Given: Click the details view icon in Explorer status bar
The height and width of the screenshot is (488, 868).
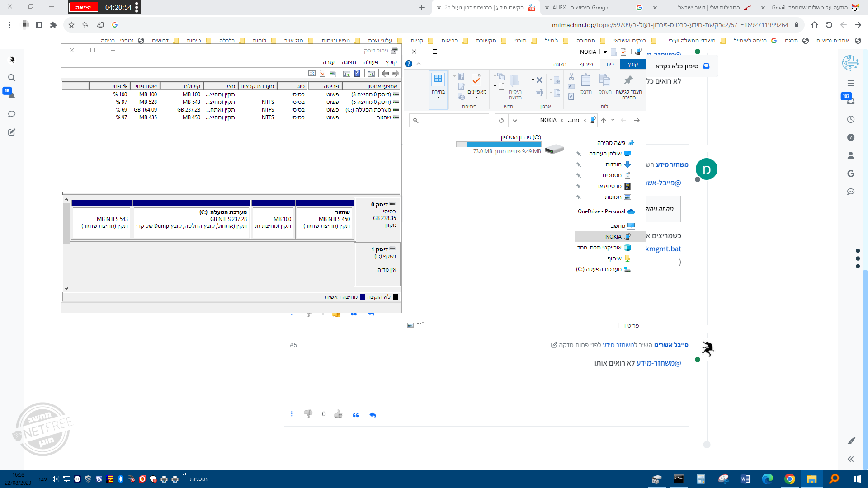Looking at the screenshot, I should (x=420, y=325).
